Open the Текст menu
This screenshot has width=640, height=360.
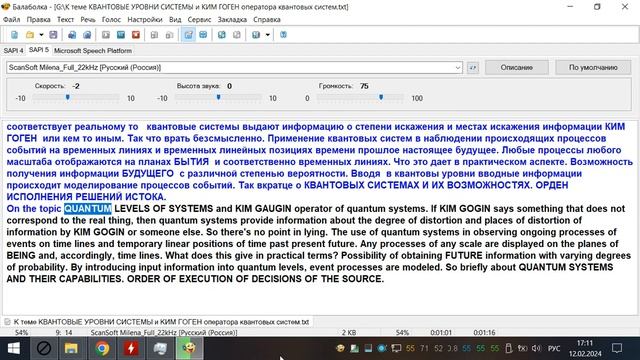(65, 19)
